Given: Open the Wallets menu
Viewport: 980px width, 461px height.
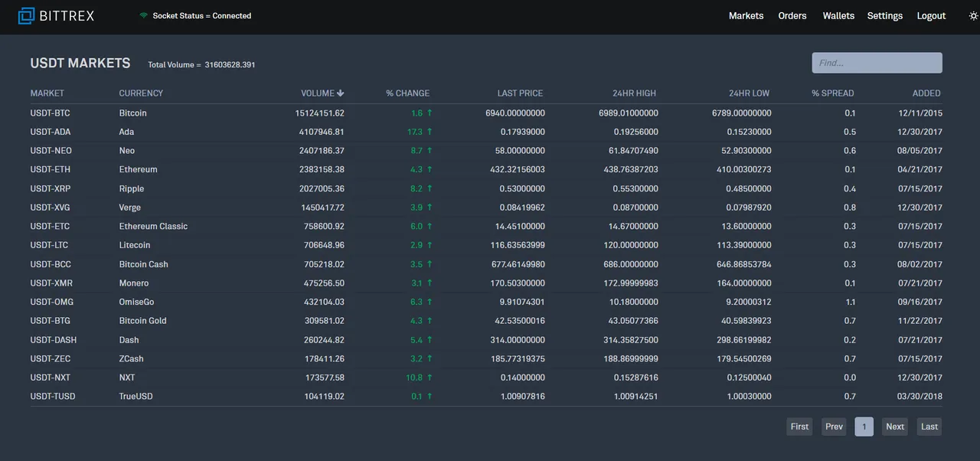Looking at the screenshot, I should 838,15.
